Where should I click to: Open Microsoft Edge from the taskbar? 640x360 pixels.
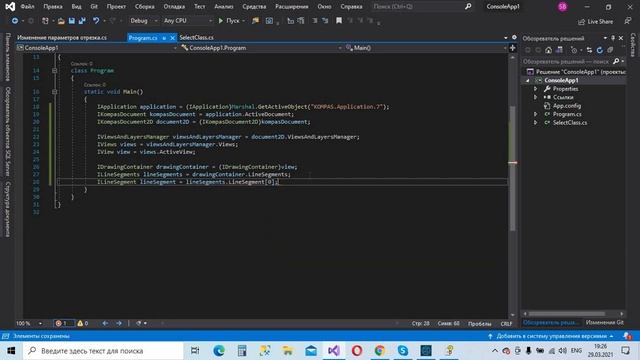coord(219,351)
